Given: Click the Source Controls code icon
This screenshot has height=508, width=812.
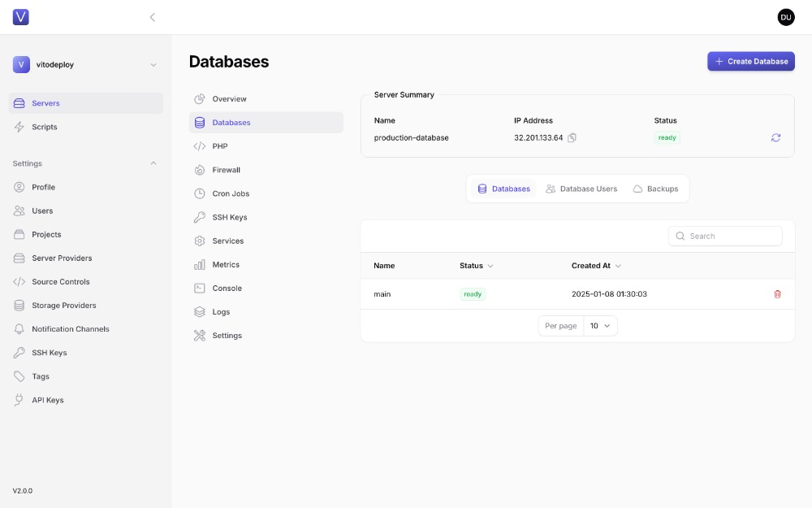Looking at the screenshot, I should [x=19, y=282].
